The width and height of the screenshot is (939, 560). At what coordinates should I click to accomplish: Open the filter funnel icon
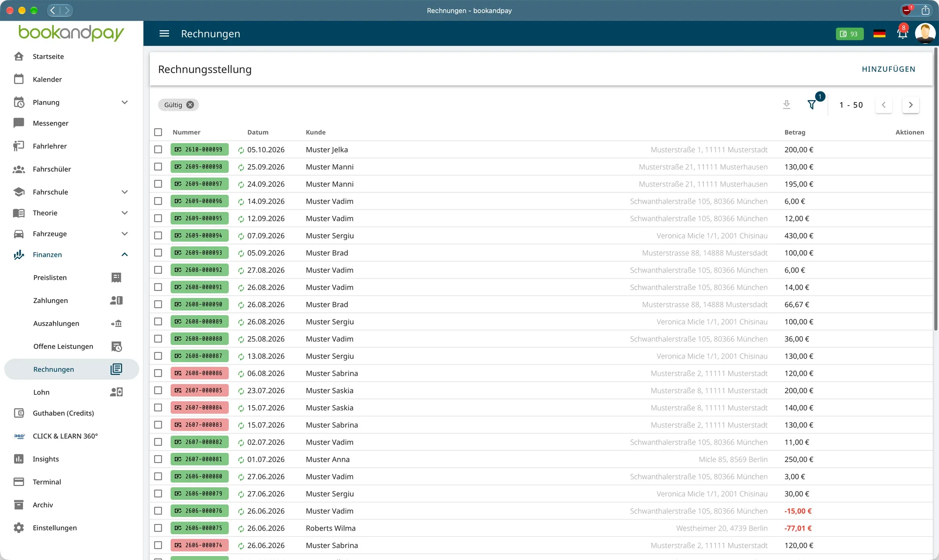pyautogui.click(x=812, y=105)
